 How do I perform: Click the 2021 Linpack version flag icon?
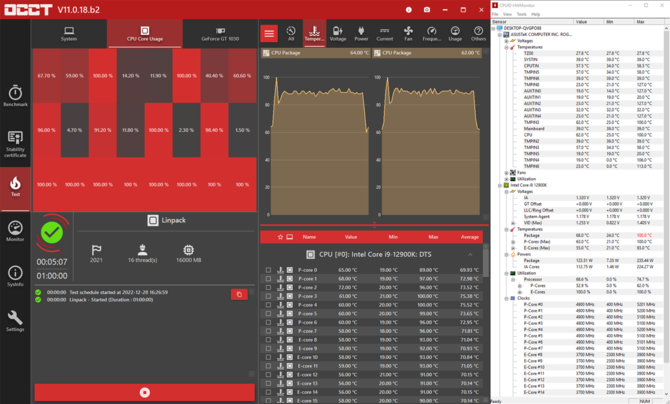96,250
